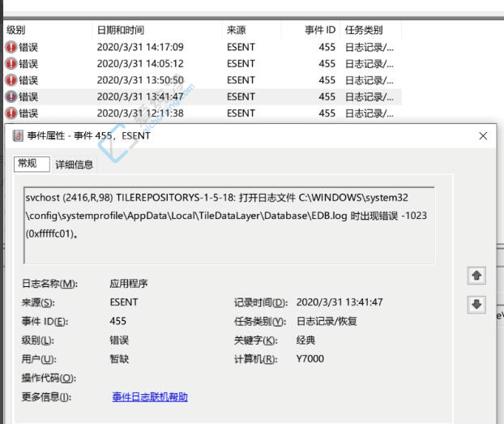The height and width of the screenshot is (424, 504).
Task: Click the error icon of the 13:50:50 event
Action: (x=11, y=79)
